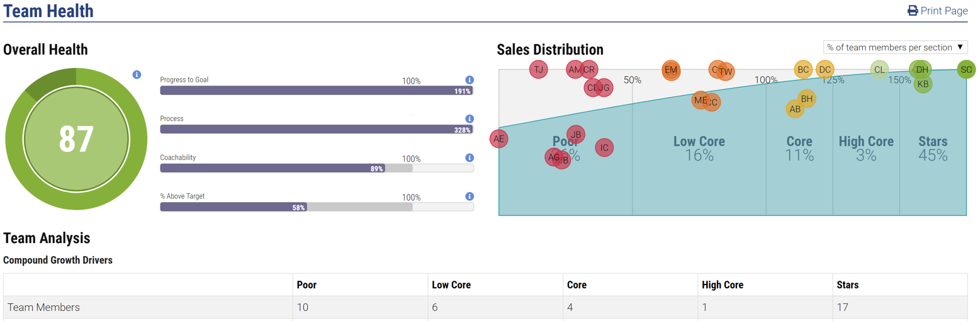Click the Progress to Goal bar
This screenshot has height=321, width=980.
pyautogui.click(x=316, y=91)
